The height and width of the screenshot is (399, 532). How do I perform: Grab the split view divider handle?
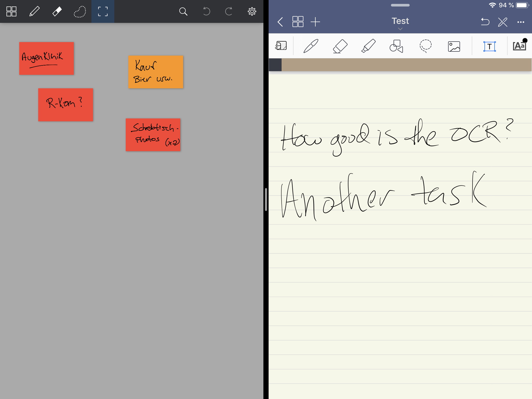pos(266,199)
